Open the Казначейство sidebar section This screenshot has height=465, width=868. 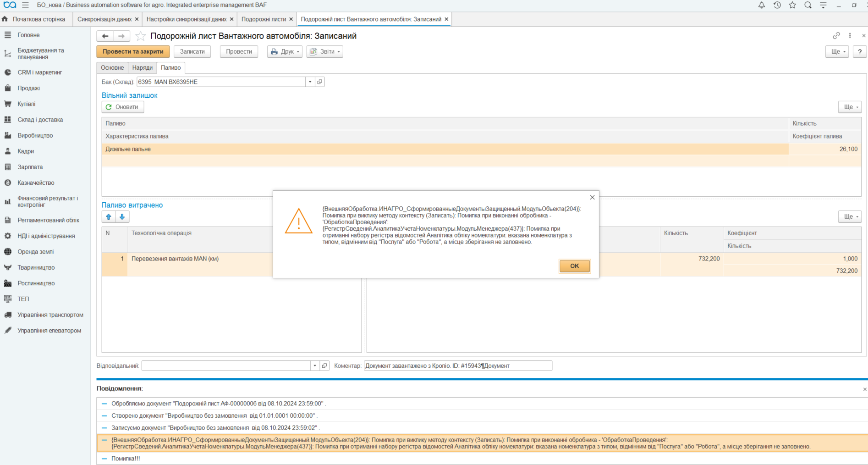point(36,183)
